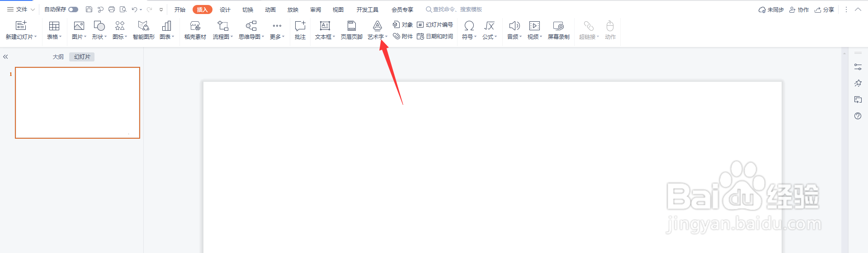Click the Audio (音频) icon

pos(514,26)
